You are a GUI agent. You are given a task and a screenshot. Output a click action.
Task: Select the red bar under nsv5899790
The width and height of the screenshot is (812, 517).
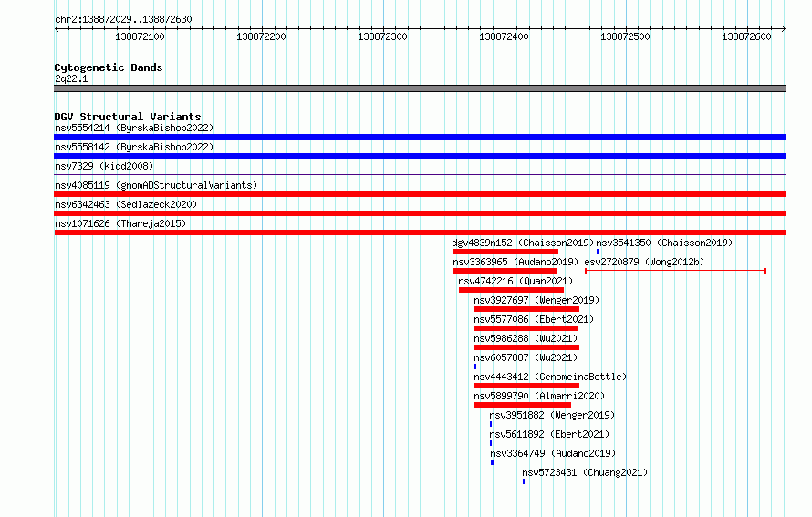click(523, 405)
